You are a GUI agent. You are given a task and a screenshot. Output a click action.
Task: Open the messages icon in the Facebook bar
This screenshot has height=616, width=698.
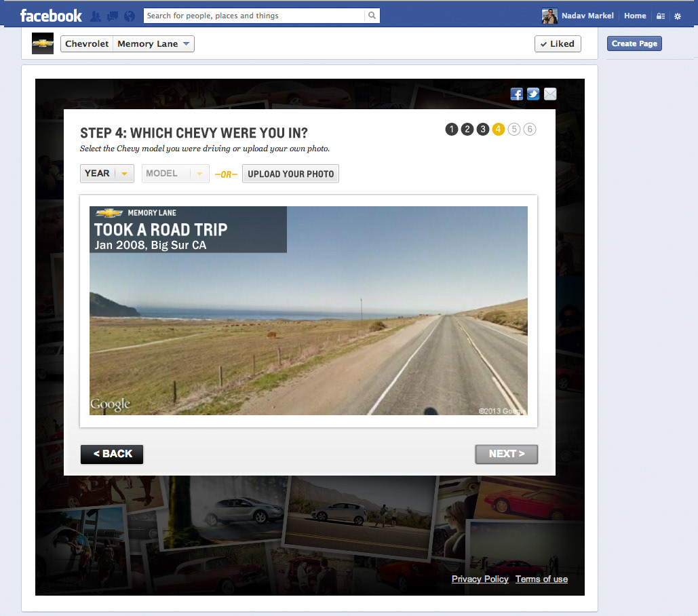112,16
